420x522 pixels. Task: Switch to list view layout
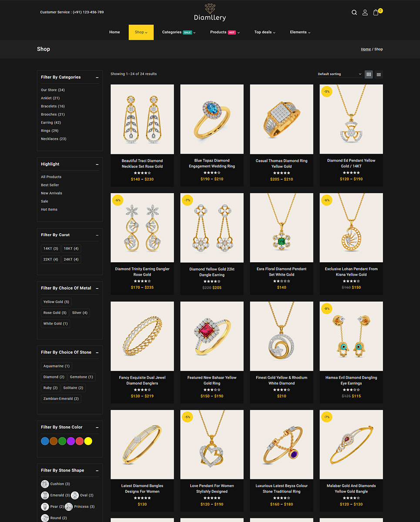coord(379,74)
